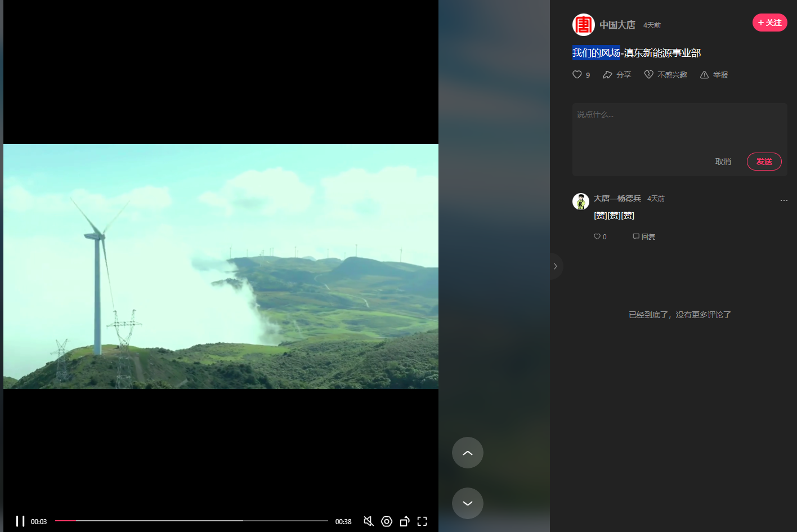Follow the 中国大唐 account

pyautogui.click(x=769, y=23)
